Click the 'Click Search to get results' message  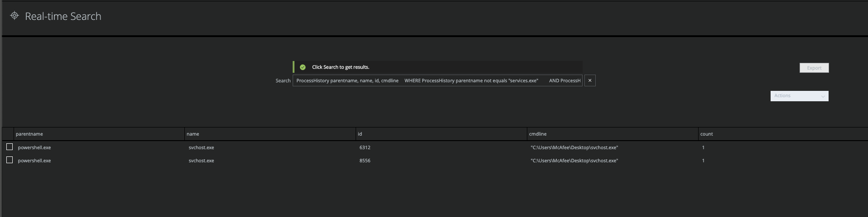341,67
